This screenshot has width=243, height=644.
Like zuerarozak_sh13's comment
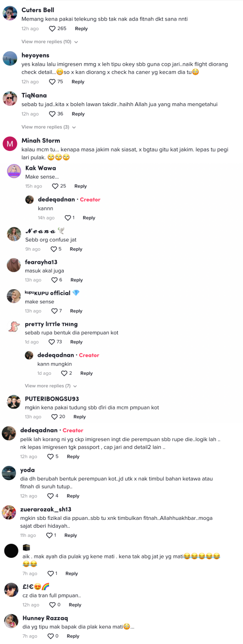[x=49, y=535]
